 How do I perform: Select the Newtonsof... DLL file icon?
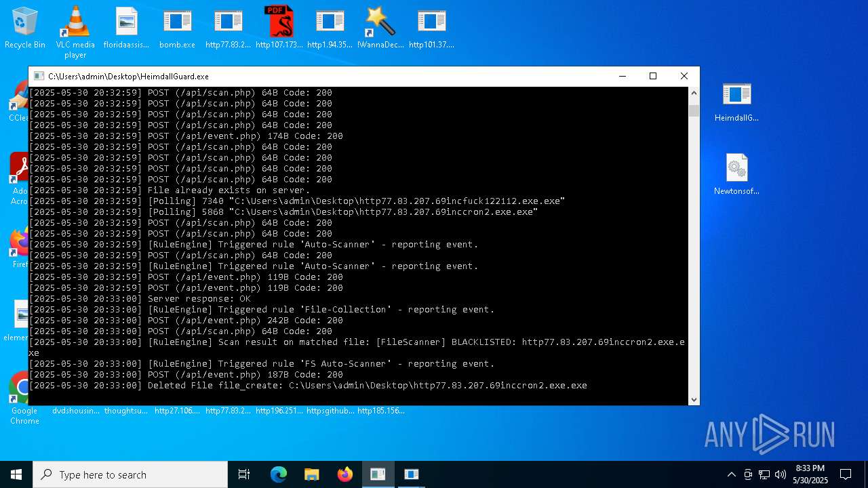coord(736,174)
